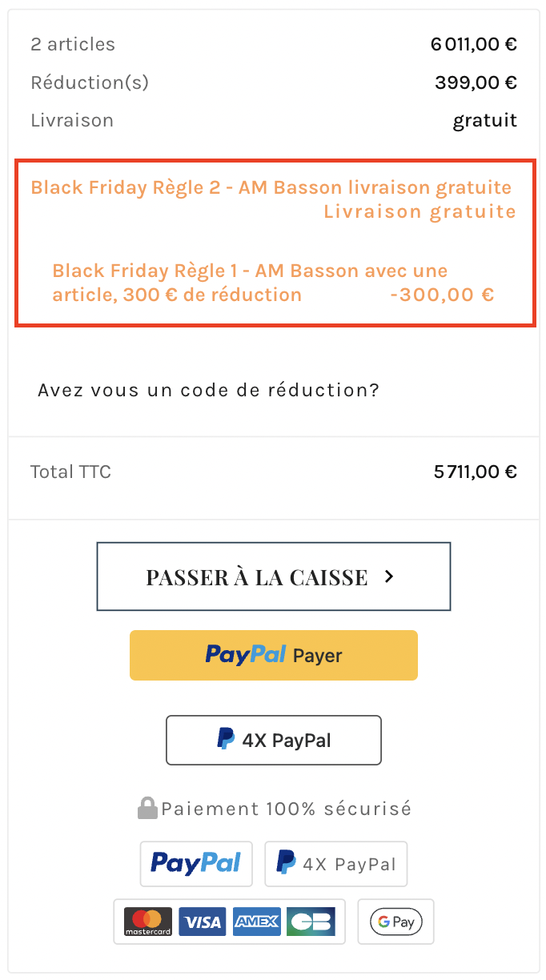Pay with the yellow PayPal Payer button

(273, 655)
